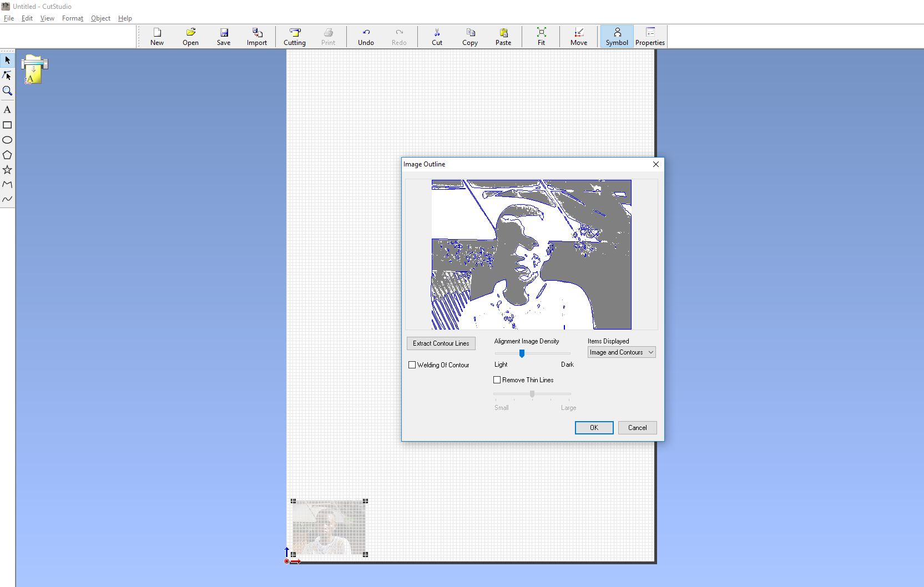Expand the Items Displayed dropdown
The width and height of the screenshot is (924, 587).
tap(622, 352)
